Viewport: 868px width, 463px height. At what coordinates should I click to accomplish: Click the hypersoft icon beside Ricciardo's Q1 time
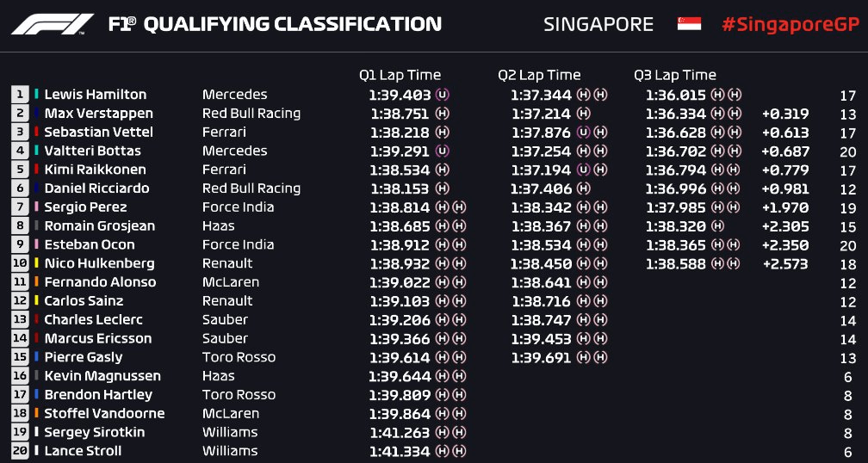[443, 188]
